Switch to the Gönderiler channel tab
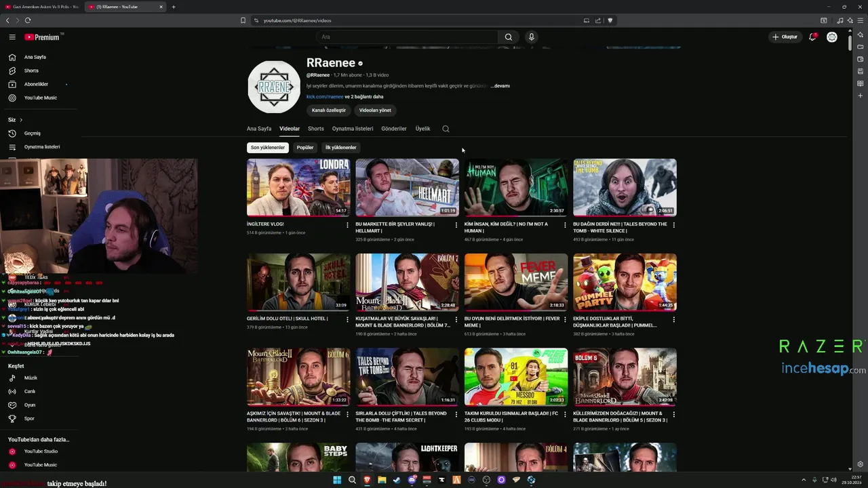Viewport: 868px width, 488px height. 394,129
